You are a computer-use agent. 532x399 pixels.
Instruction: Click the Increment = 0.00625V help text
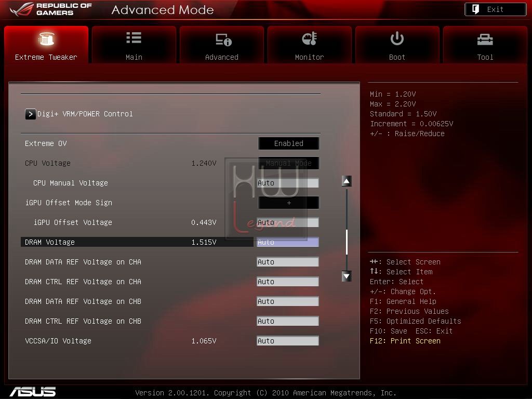(x=411, y=124)
